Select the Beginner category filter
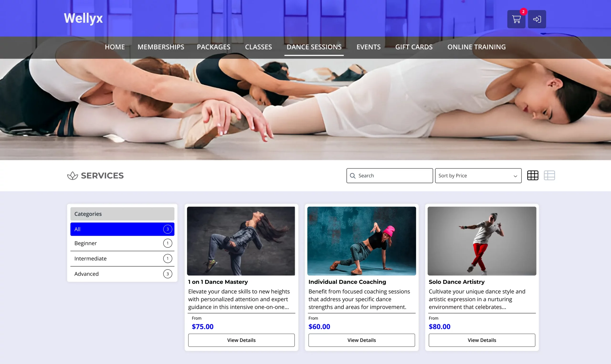 (122, 243)
